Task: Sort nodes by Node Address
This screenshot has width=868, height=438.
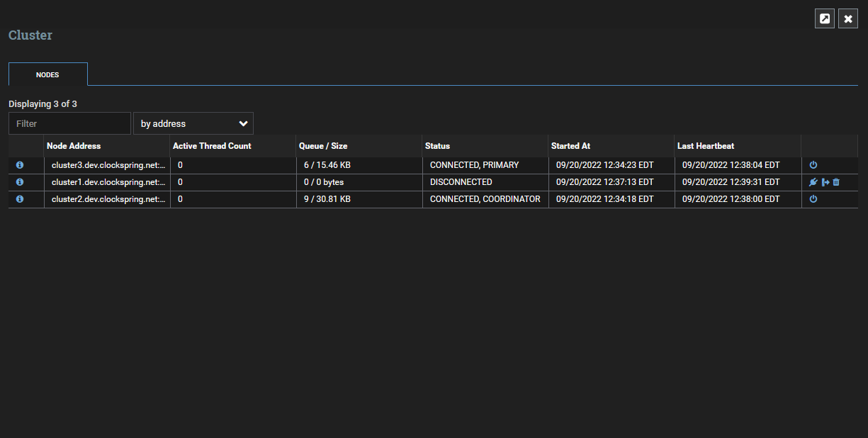Action: pyautogui.click(x=72, y=146)
